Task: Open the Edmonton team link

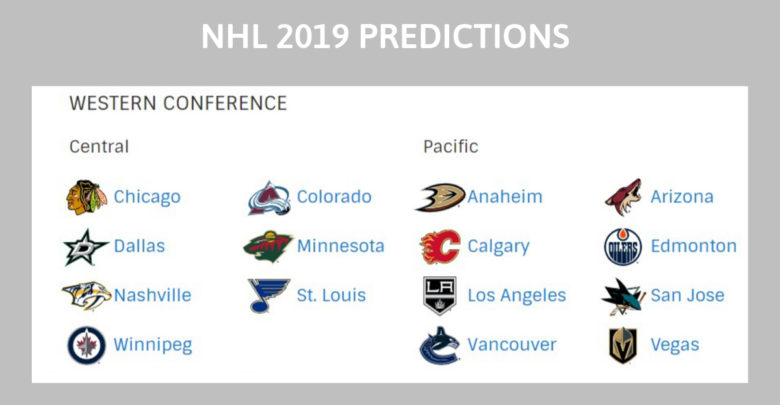Action: pyautogui.click(x=693, y=246)
